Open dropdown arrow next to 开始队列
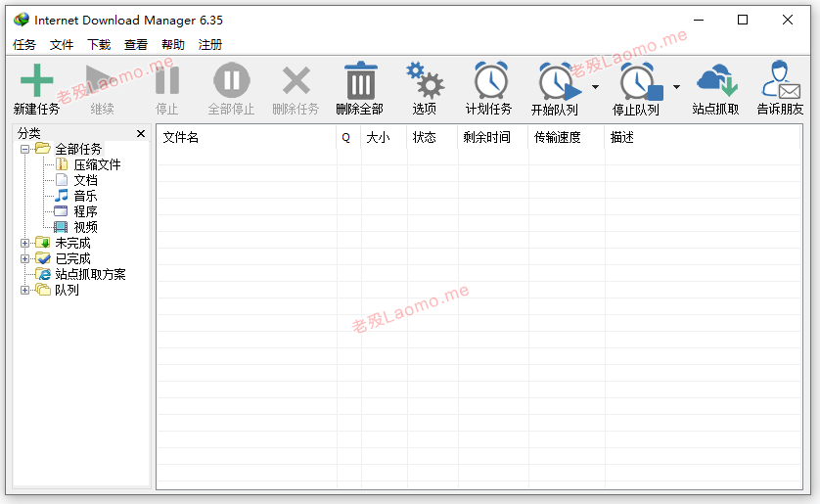This screenshot has width=820, height=504. tap(595, 87)
